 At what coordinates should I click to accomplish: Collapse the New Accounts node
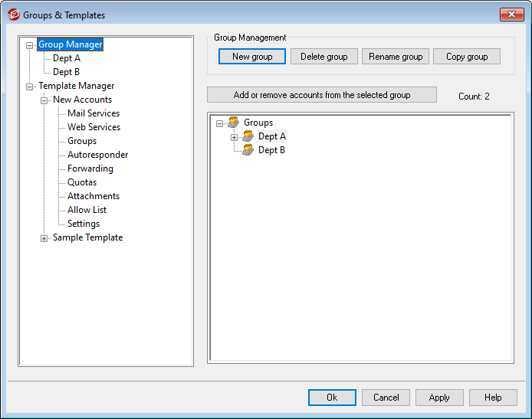pos(44,100)
